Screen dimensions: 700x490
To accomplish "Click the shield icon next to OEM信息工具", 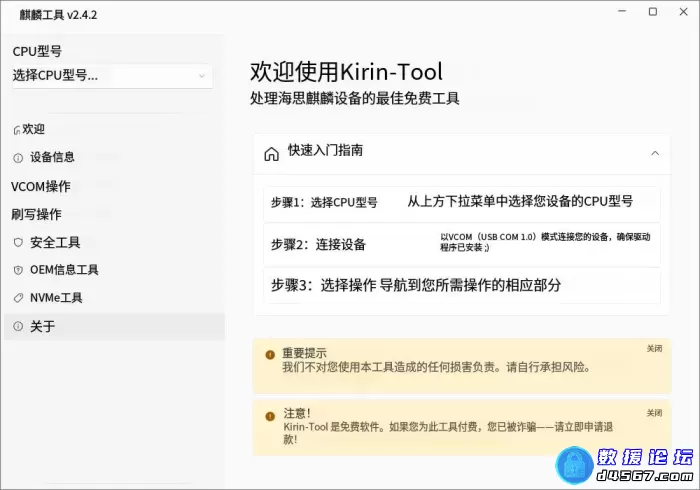I will pos(18,270).
